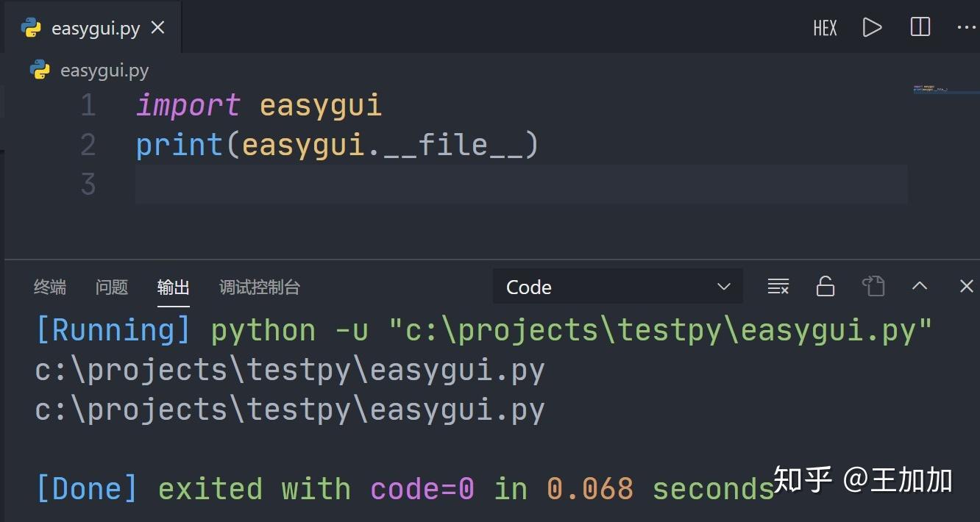Click line number 2 in the gutter

[88, 145]
